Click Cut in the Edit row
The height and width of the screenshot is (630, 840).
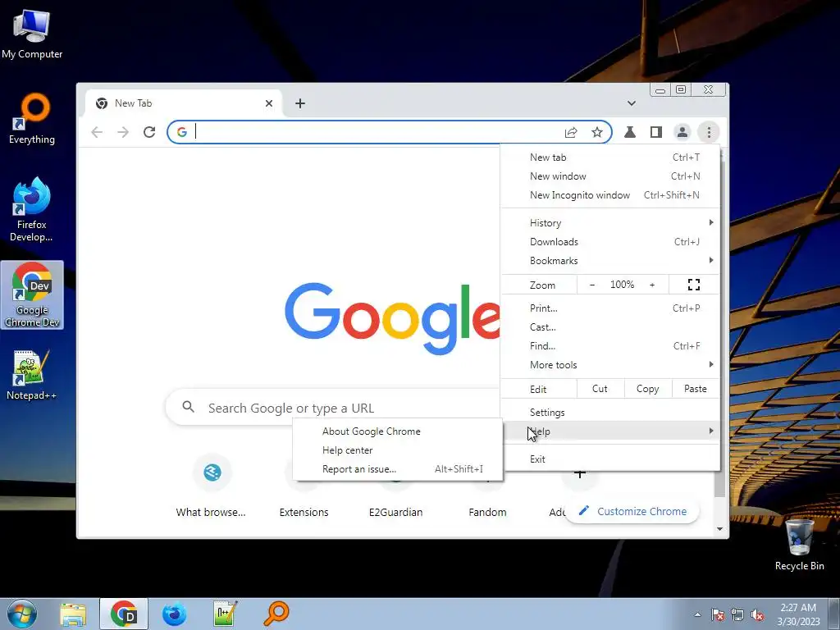(x=600, y=389)
